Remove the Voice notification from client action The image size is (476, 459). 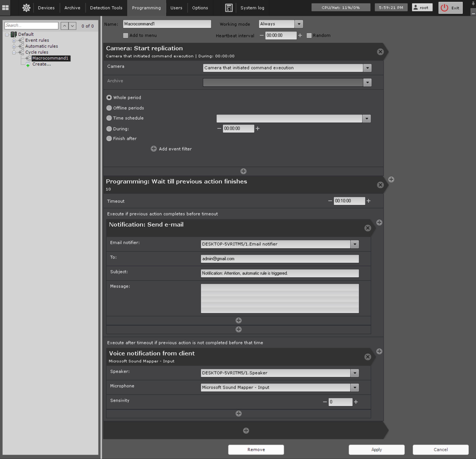368,357
